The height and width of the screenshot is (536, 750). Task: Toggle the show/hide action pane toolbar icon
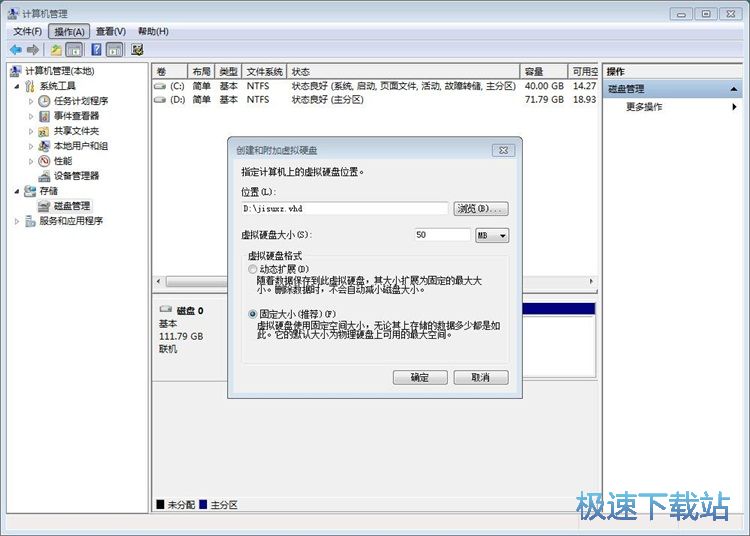point(115,49)
